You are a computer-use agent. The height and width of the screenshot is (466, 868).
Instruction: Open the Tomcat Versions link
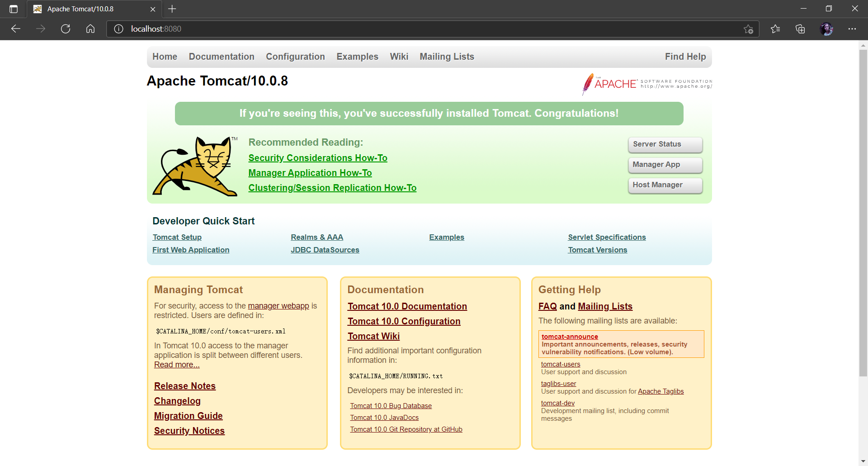coord(598,250)
